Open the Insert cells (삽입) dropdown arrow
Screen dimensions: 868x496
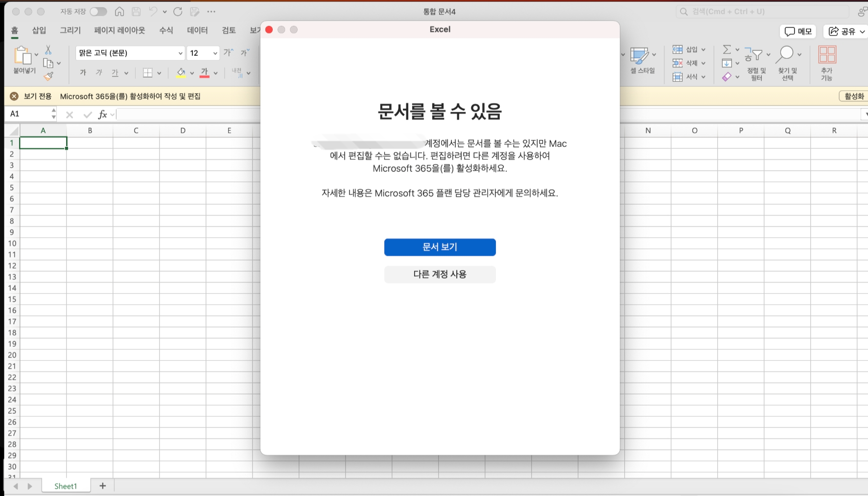(x=704, y=49)
